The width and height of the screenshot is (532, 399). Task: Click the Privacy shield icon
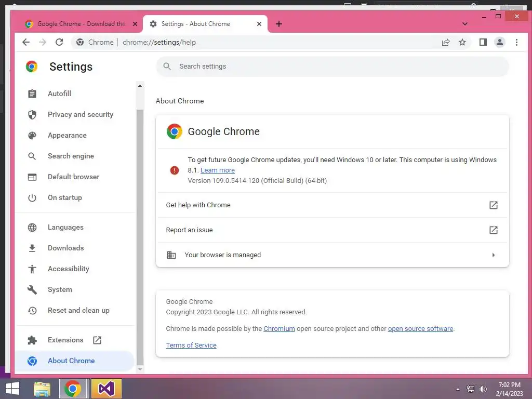coord(32,115)
